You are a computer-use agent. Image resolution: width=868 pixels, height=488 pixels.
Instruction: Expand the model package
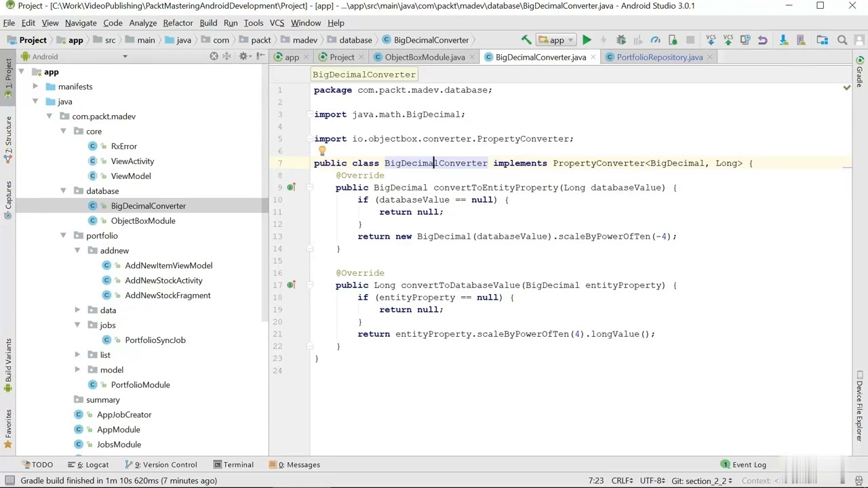point(77,370)
